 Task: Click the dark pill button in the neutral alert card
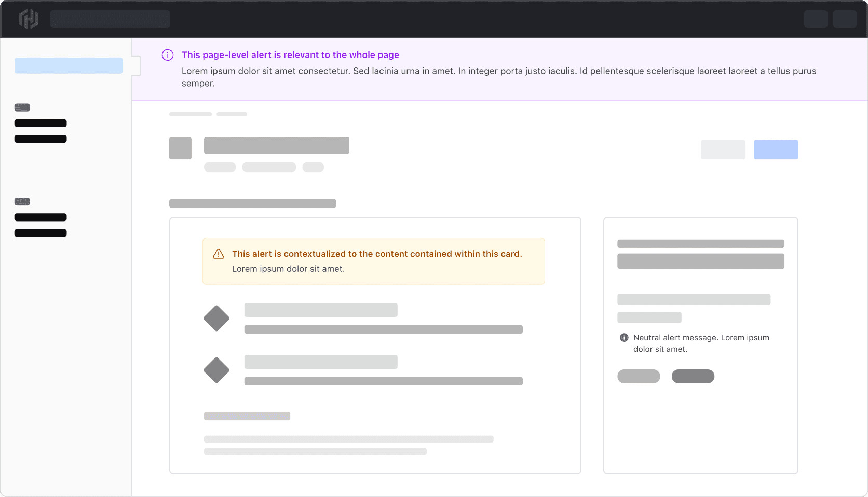pos(694,376)
